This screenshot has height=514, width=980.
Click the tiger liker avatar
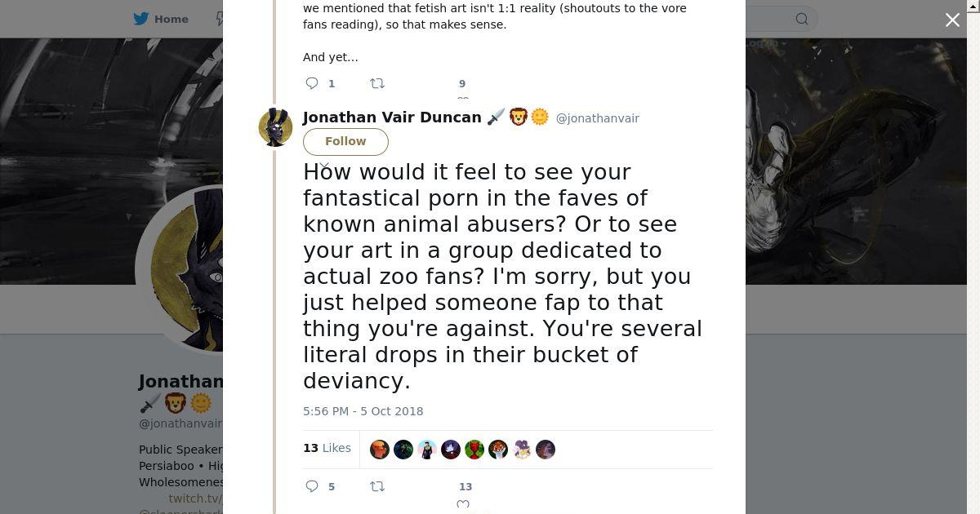[498, 450]
